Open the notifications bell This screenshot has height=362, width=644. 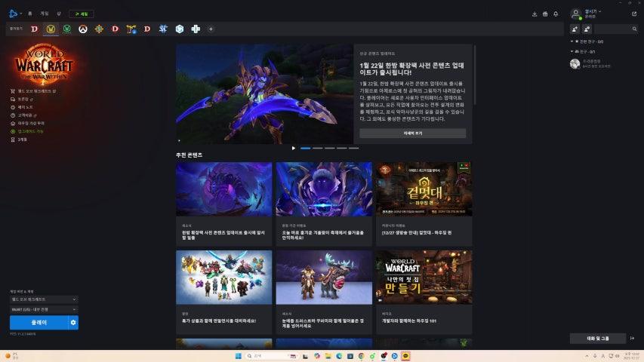click(556, 14)
